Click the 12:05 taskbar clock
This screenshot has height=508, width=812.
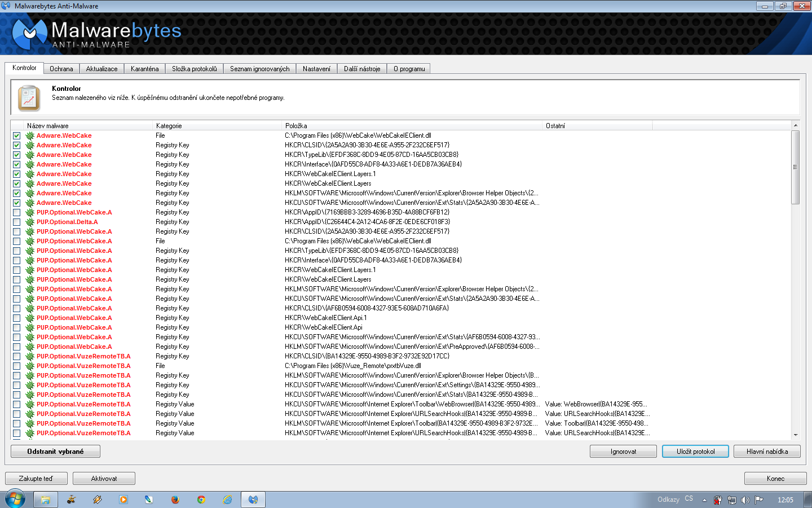point(785,500)
